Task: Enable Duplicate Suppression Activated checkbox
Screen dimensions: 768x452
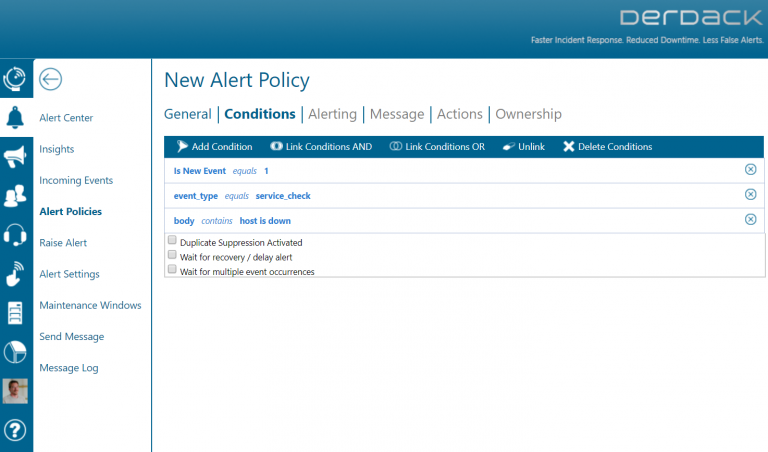Action: [x=172, y=240]
